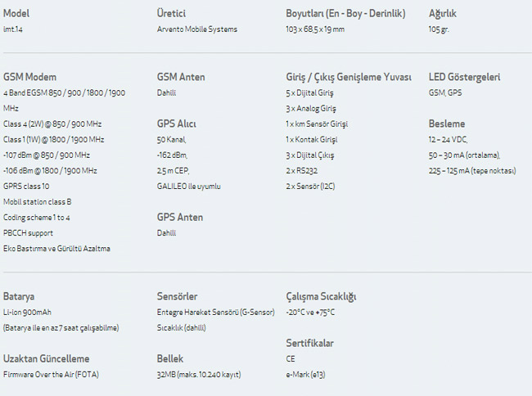Click the Üretici heading
Image resolution: width=532 pixels, height=396 pixels.
pyautogui.click(x=173, y=13)
